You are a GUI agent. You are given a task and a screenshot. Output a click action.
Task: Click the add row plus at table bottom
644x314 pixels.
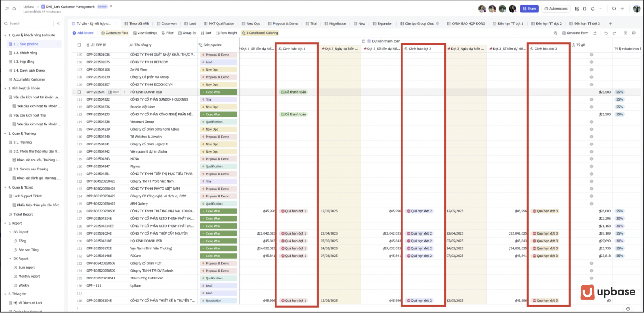point(78,308)
